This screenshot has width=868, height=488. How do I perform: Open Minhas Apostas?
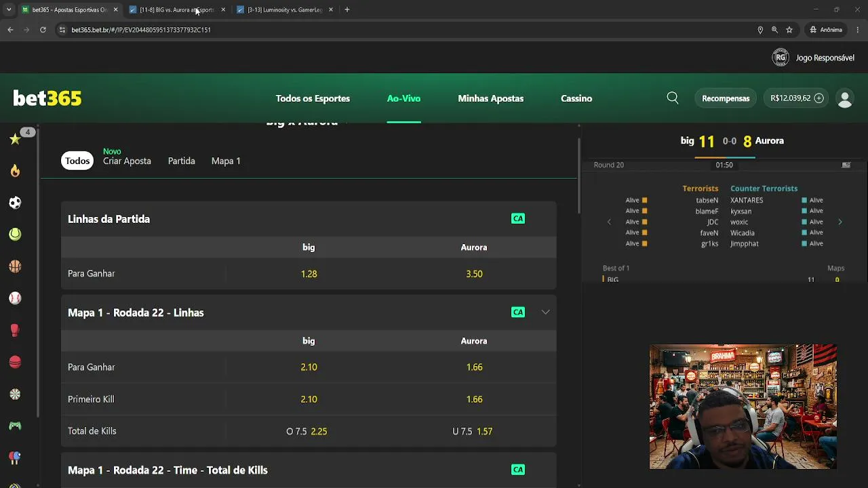pos(490,98)
